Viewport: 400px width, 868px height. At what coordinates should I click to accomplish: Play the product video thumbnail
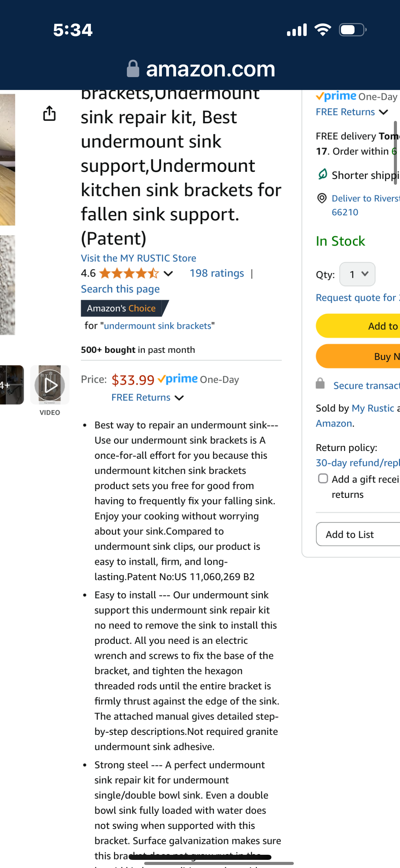click(x=50, y=385)
